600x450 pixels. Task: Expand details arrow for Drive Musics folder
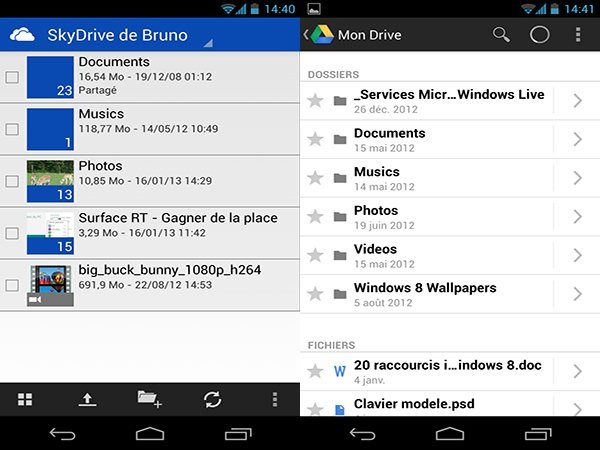point(578,178)
